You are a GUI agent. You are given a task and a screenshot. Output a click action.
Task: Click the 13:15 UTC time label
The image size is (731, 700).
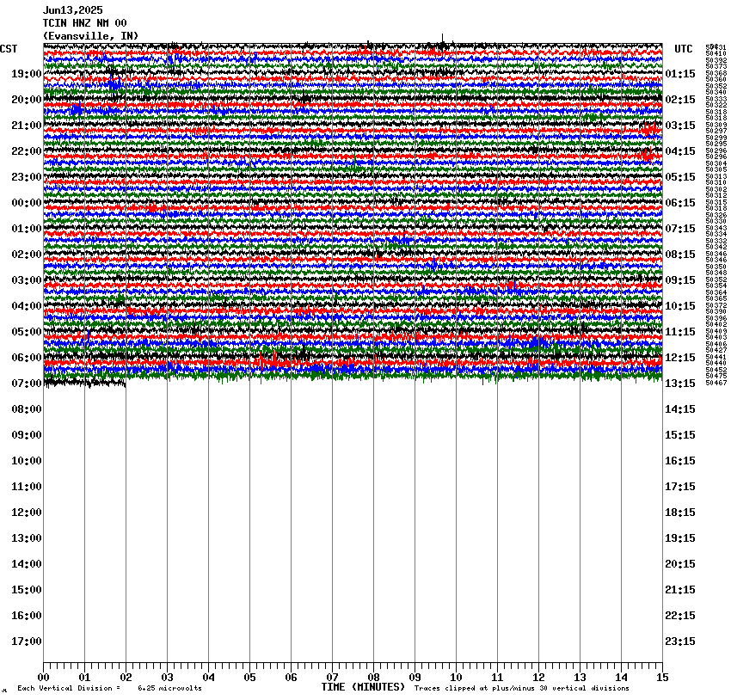pyautogui.click(x=680, y=384)
